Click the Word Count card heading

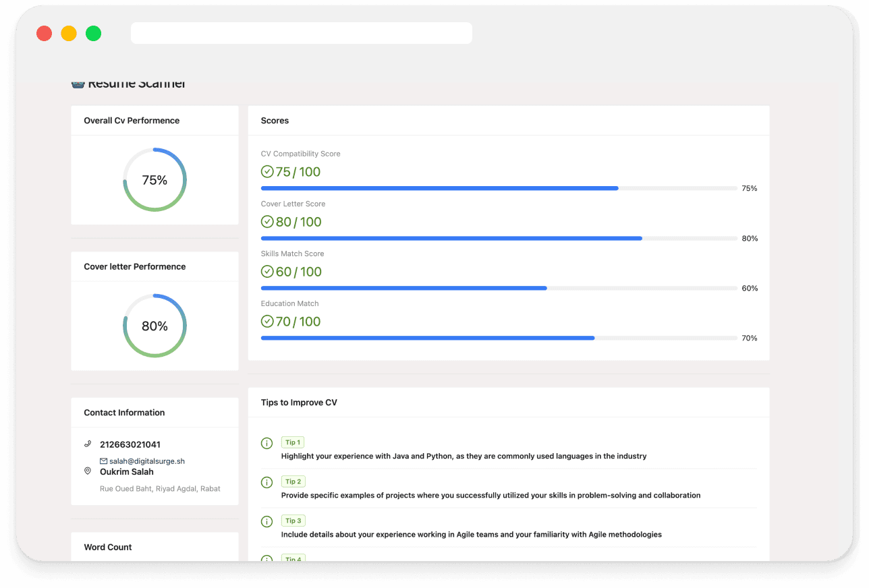[108, 547]
